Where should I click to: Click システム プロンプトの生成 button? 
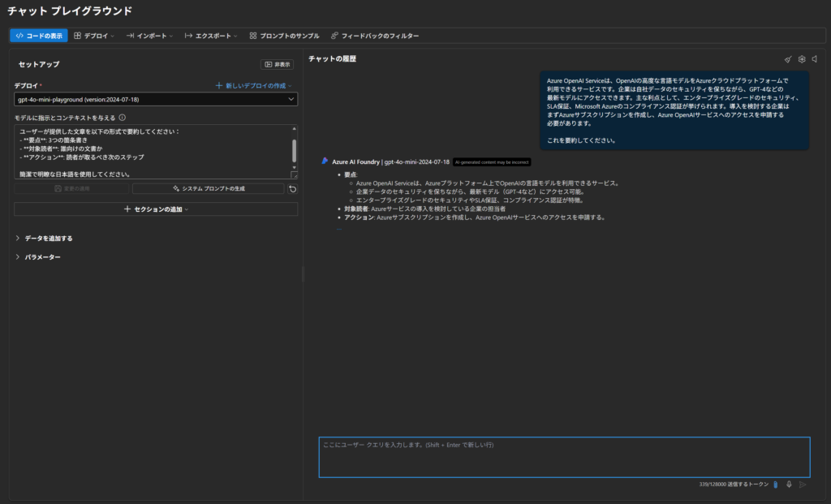pyautogui.click(x=208, y=188)
